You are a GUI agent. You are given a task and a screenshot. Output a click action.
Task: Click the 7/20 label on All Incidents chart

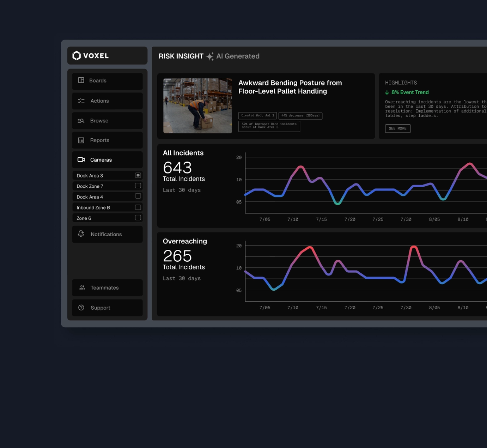coord(350,219)
